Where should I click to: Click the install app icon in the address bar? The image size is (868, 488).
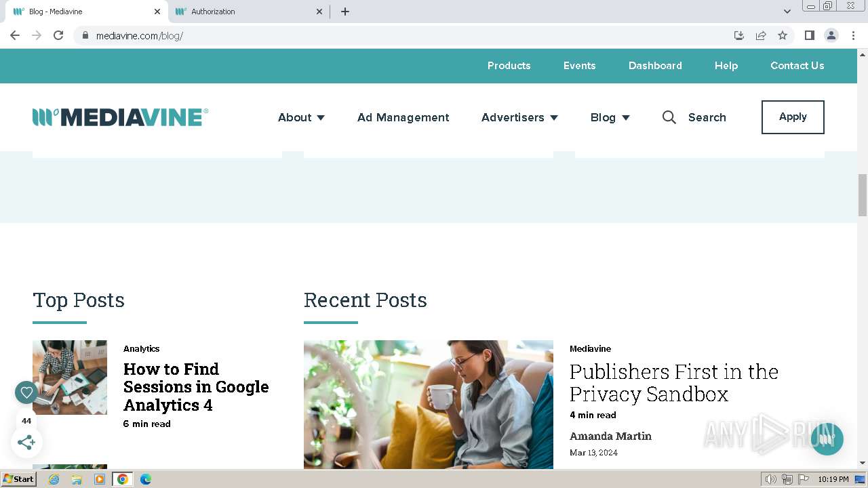[739, 35]
